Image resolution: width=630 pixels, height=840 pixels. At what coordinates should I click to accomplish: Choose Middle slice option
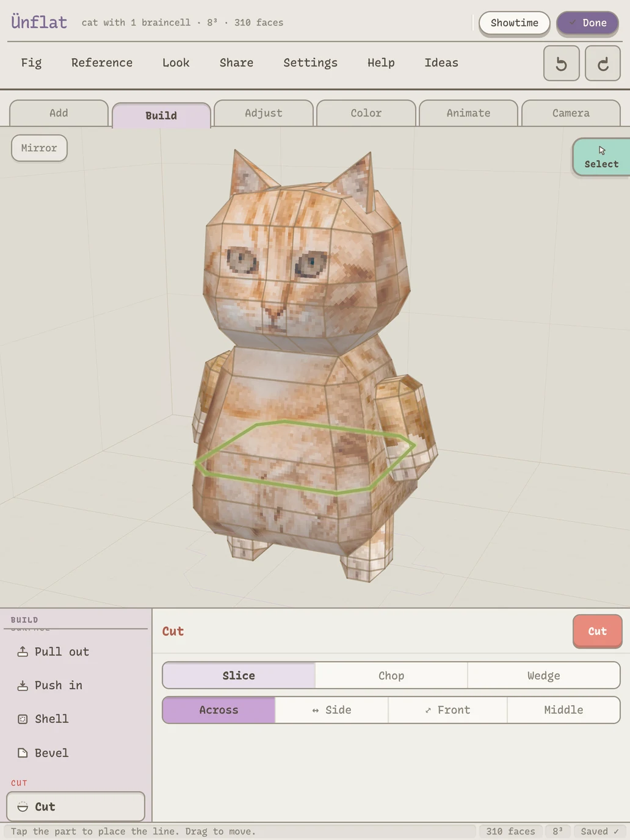pyautogui.click(x=563, y=710)
